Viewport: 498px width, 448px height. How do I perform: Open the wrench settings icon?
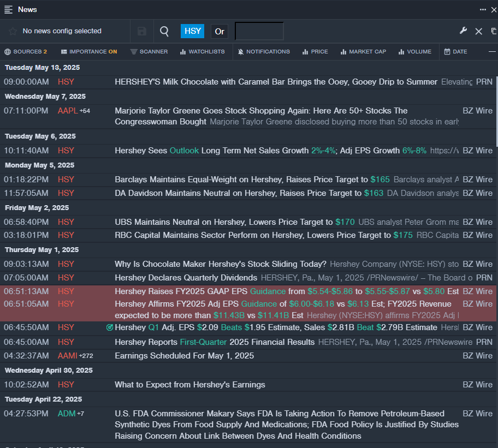point(463,31)
